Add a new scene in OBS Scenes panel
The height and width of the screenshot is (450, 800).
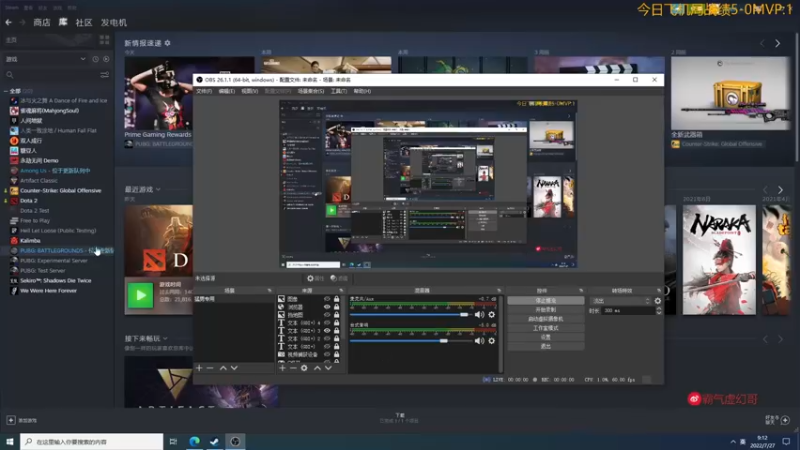[x=199, y=368]
